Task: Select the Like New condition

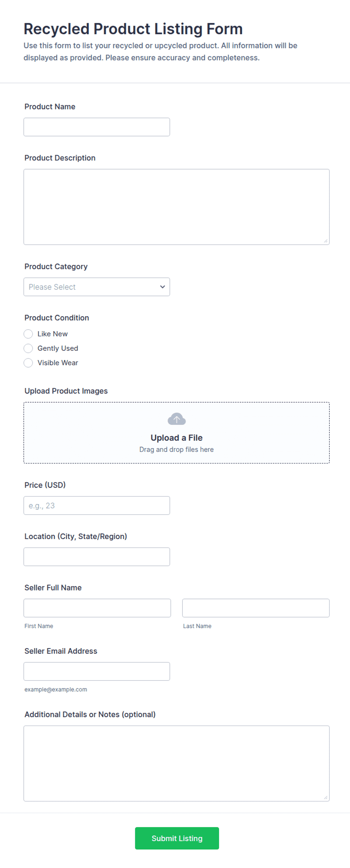Action: (x=28, y=334)
